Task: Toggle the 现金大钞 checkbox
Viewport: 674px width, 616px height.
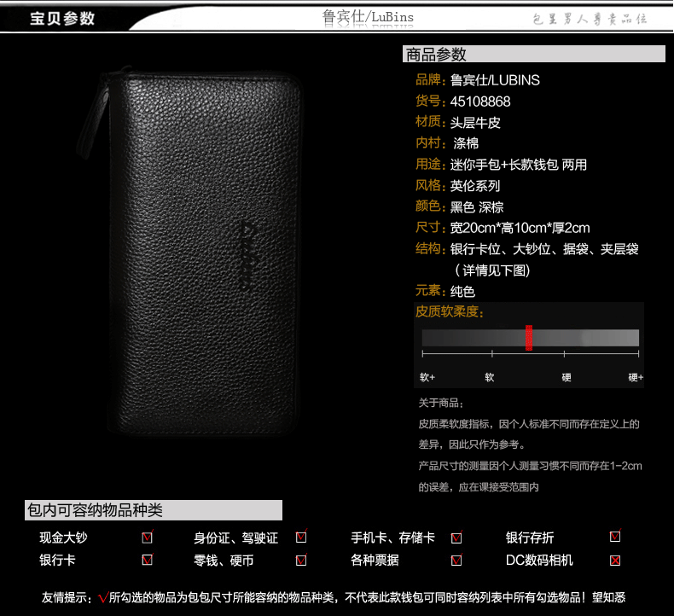Action: click(x=147, y=538)
